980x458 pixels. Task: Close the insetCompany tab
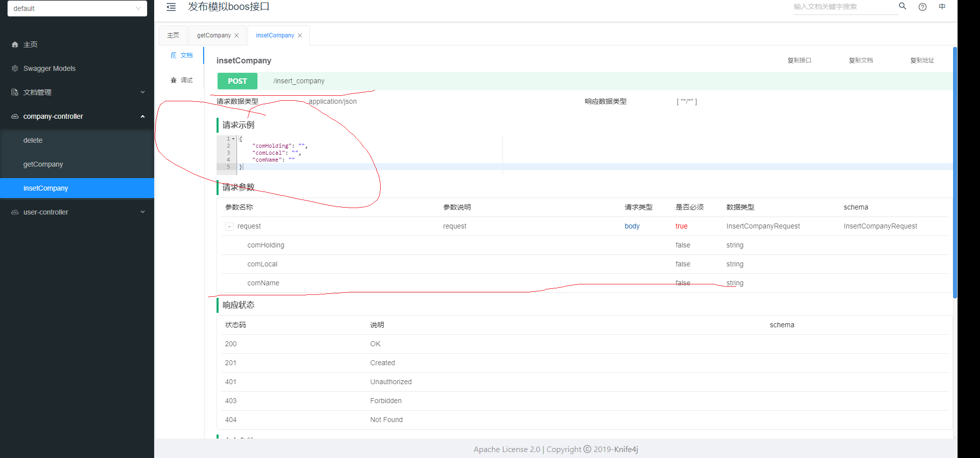(300, 35)
